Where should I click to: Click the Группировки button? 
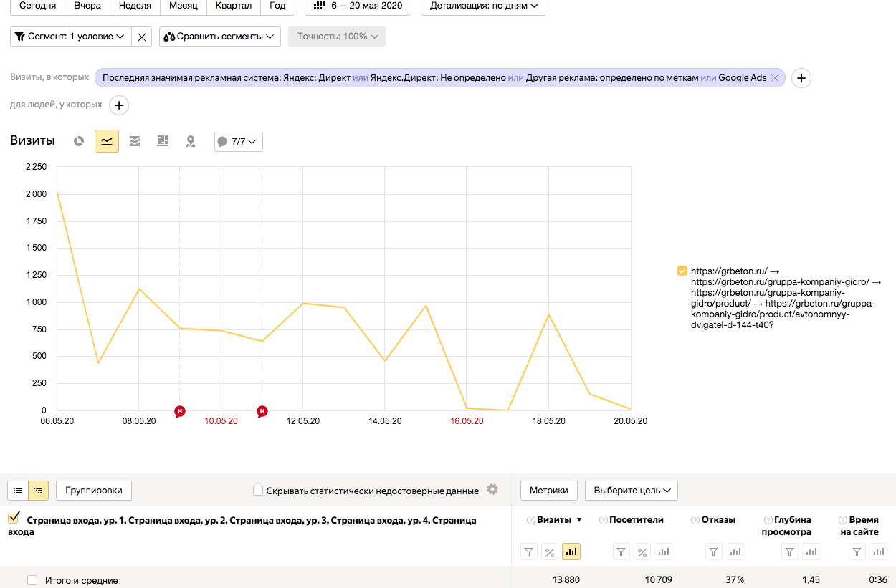pos(93,491)
